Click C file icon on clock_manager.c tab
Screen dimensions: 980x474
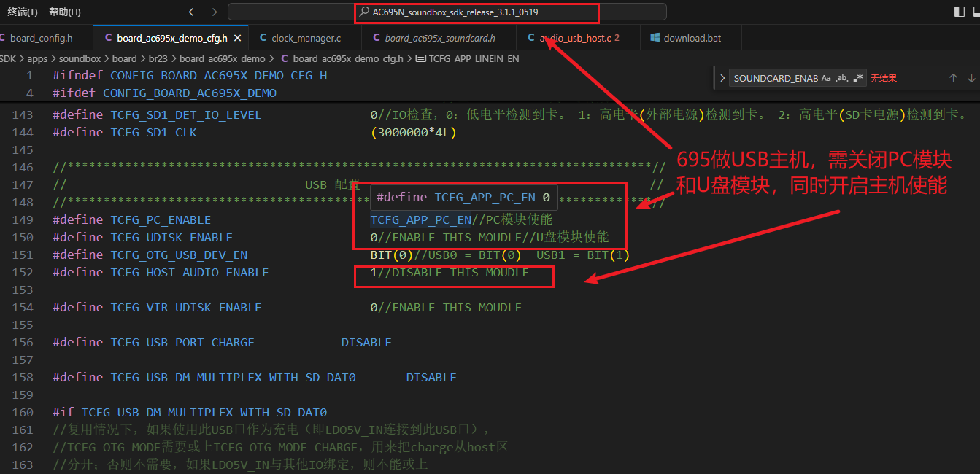pos(263,38)
